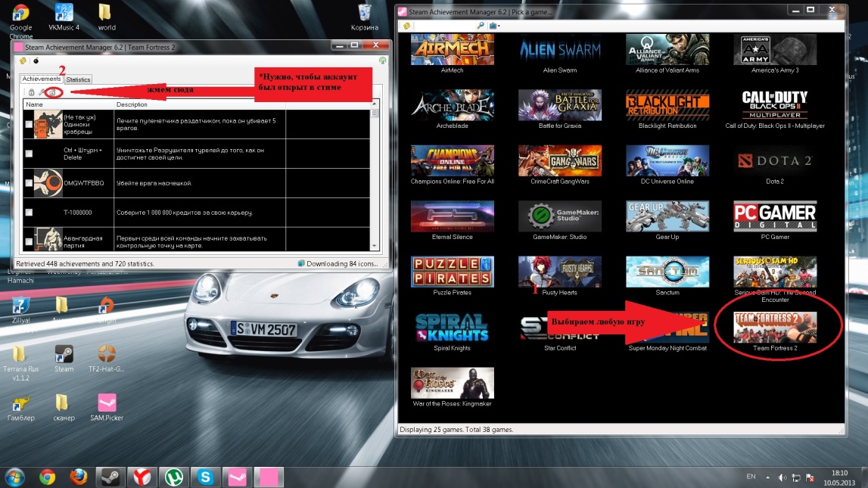This screenshot has height=488, width=868.
Task: Open uTorrent from the taskbar
Action: 174,477
